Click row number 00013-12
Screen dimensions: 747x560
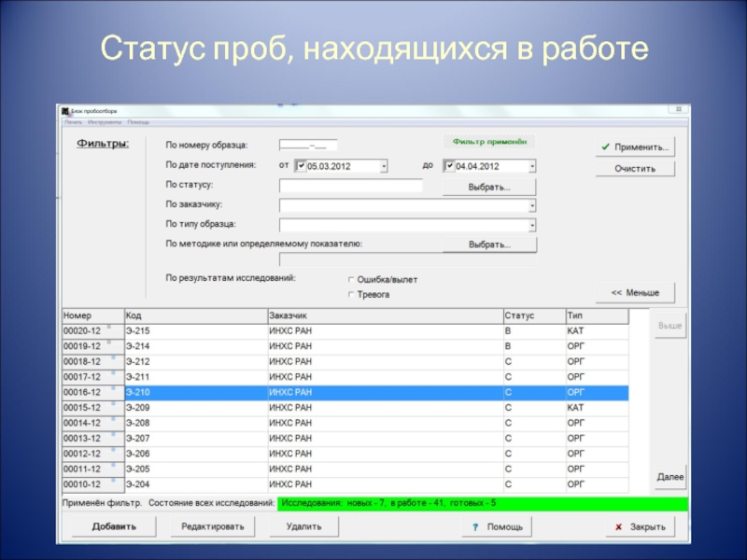click(x=93, y=438)
